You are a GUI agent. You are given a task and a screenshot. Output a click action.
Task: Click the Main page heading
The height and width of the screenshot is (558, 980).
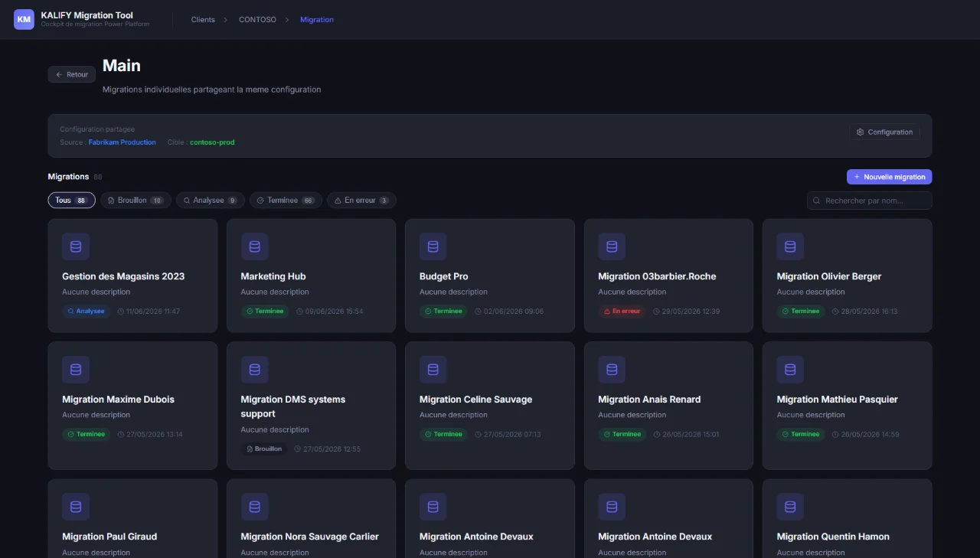pyautogui.click(x=122, y=66)
